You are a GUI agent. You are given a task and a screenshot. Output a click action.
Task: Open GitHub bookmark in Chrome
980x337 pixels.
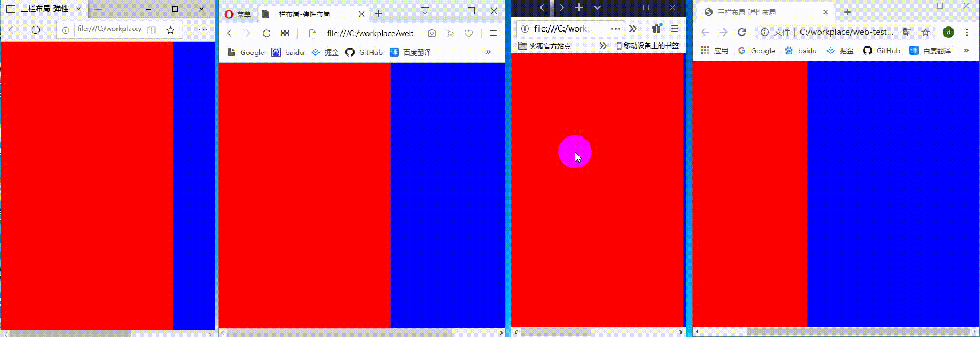[881, 50]
